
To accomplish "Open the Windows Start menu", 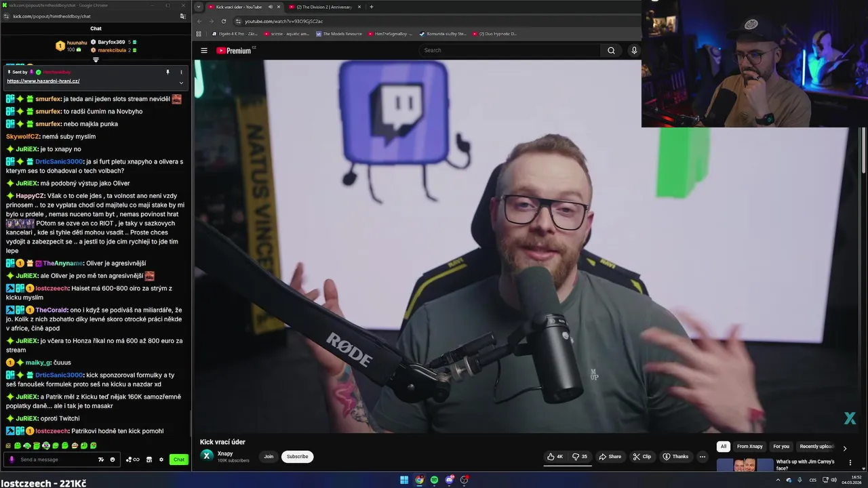I will pos(404,480).
